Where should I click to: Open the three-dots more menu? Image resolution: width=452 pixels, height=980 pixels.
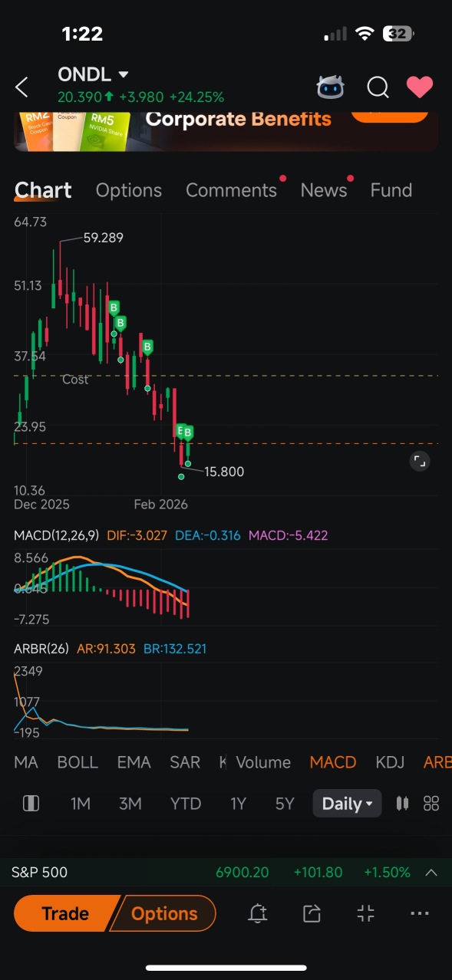pyautogui.click(x=420, y=913)
